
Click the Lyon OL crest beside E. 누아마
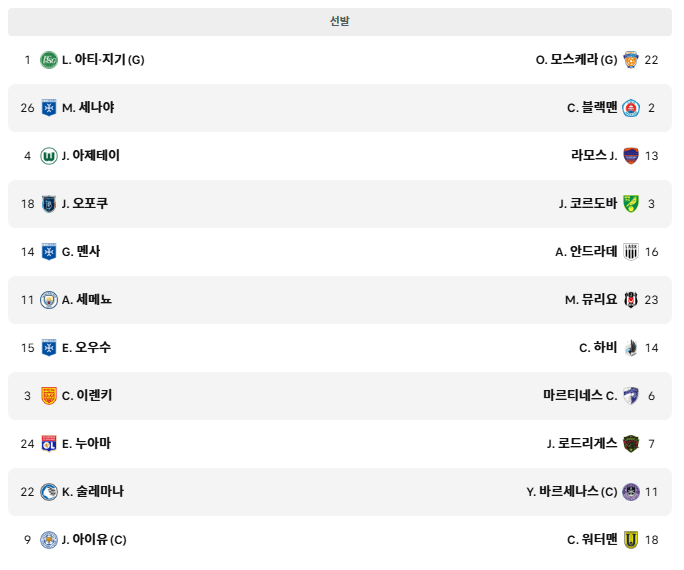(49, 444)
